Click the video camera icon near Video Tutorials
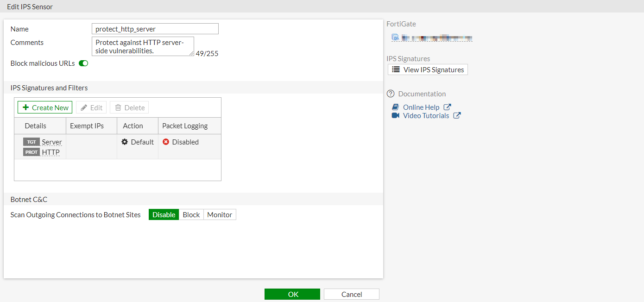This screenshot has height=302, width=644. 394,115
